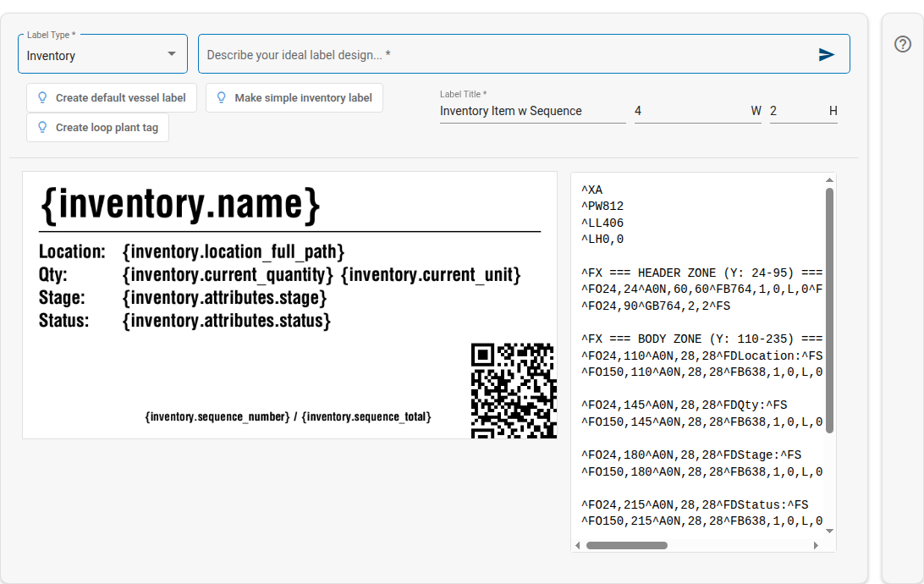
Task: Edit the Label Title field
Action: [532, 111]
